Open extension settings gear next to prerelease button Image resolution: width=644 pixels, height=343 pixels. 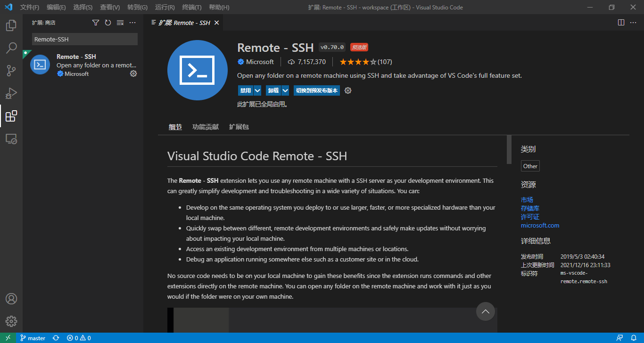click(x=348, y=90)
